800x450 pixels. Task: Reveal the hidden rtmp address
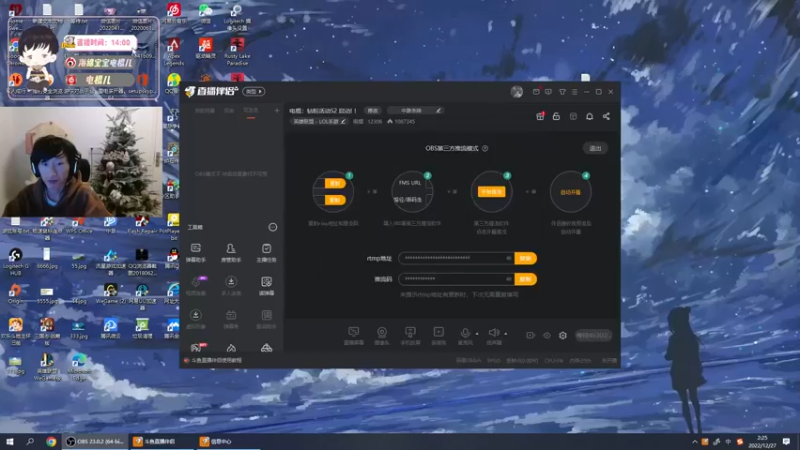pos(508,258)
